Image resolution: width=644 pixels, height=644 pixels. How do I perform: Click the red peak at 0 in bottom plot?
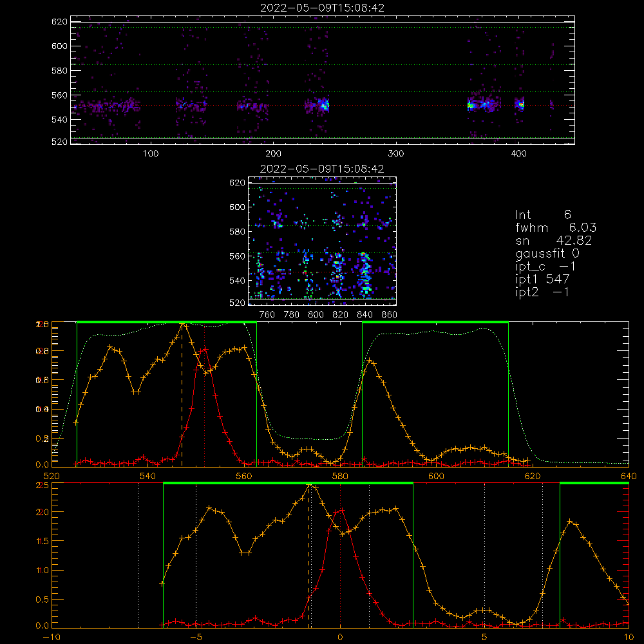click(x=340, y=511)
